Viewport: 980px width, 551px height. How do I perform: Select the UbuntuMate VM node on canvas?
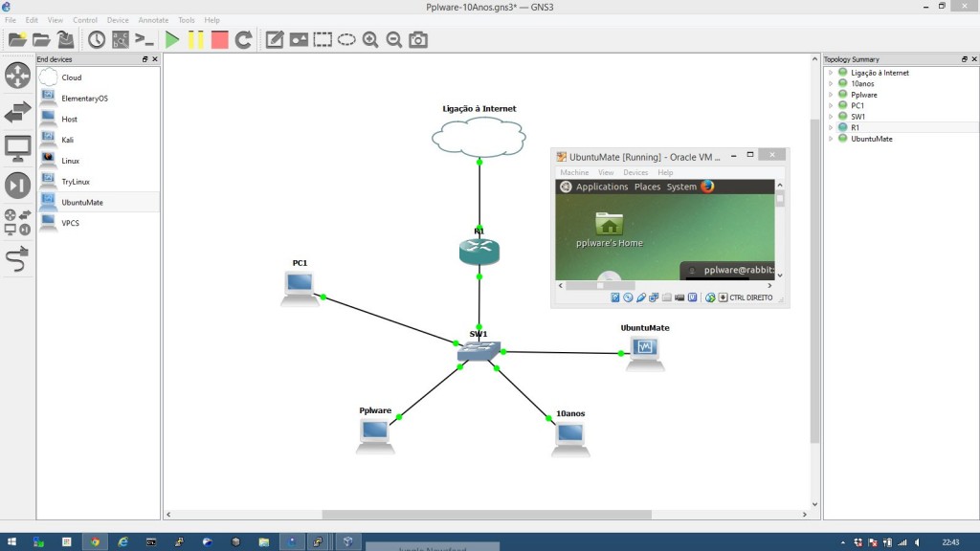[x=645, y=354]
